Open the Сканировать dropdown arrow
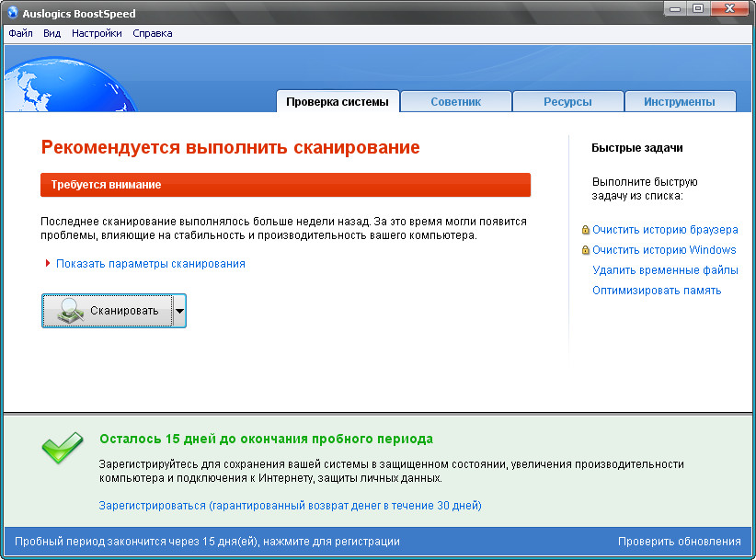Viewport: 756px width, 560px height. 179,311
